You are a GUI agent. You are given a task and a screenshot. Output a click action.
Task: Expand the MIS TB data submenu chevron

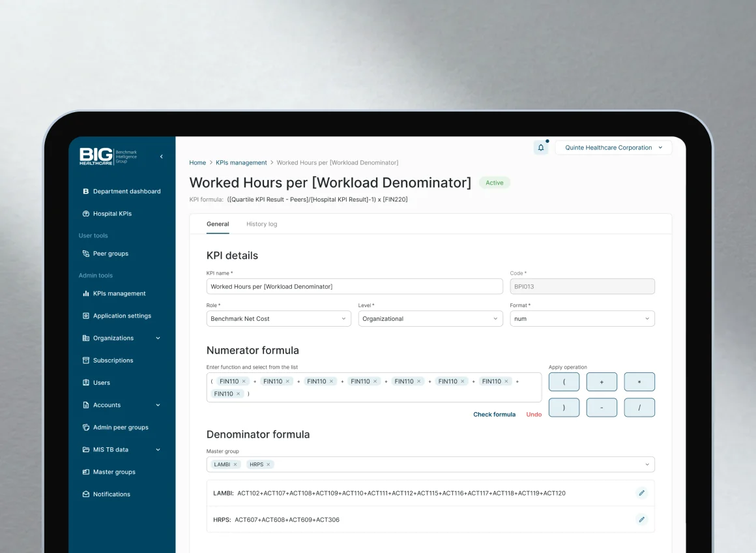(158, 449)
